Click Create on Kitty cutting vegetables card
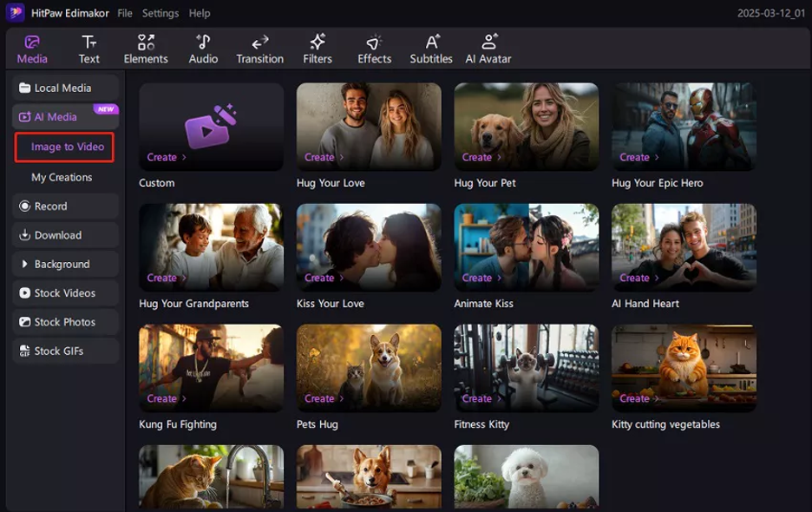Viewport: 812px width, 512px height. (639, 398)
